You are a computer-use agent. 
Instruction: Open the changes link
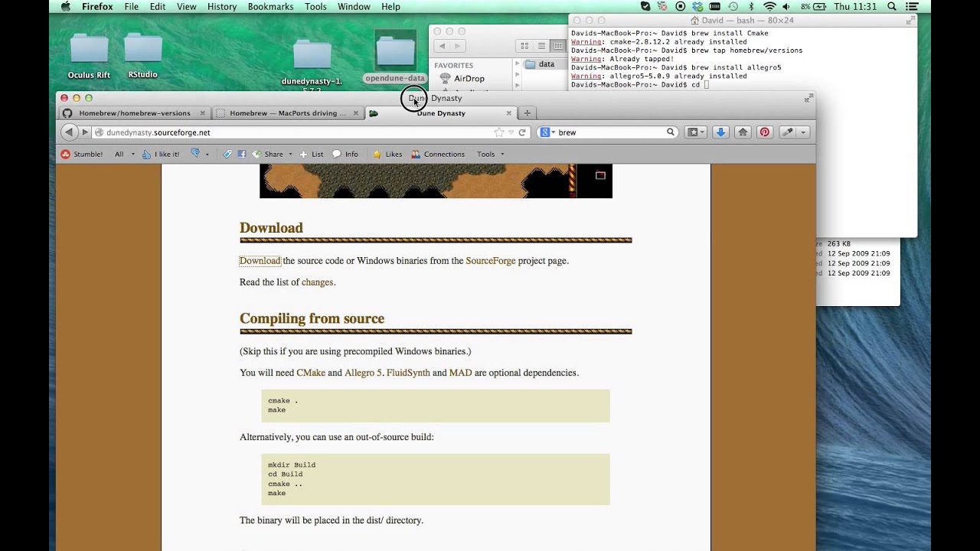click(318, 282)
